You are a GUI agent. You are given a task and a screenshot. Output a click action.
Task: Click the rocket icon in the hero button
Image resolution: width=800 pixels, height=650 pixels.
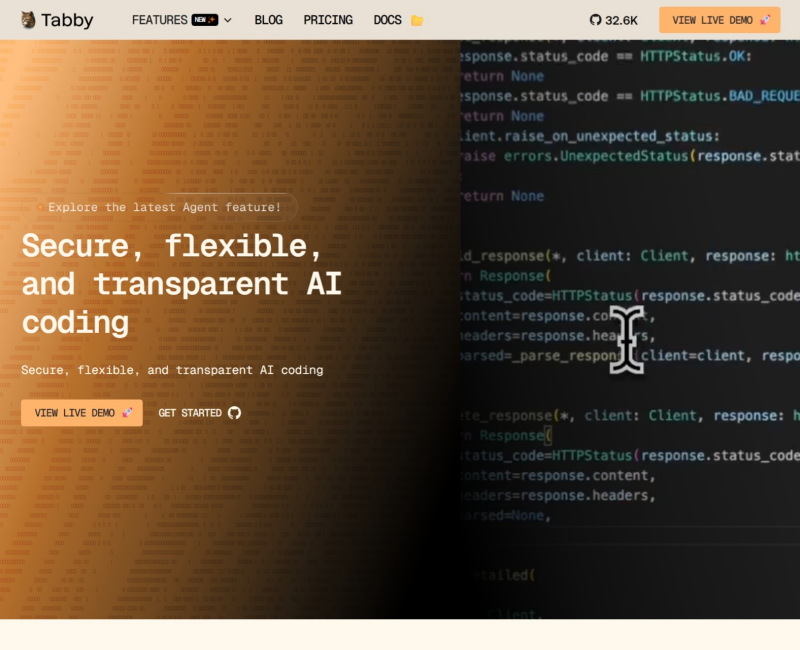coord(127,413)
